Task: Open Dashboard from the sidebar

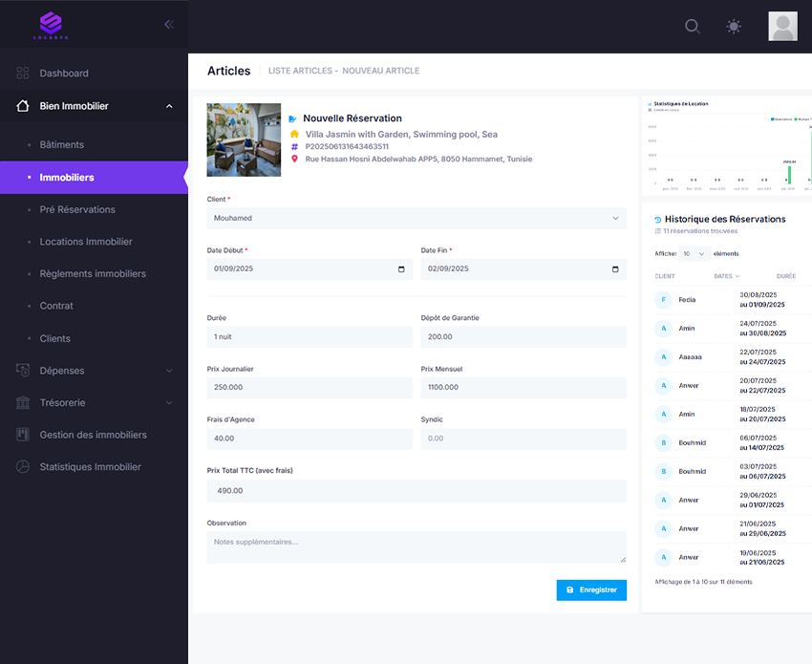Action: click(x=64, y=73)
